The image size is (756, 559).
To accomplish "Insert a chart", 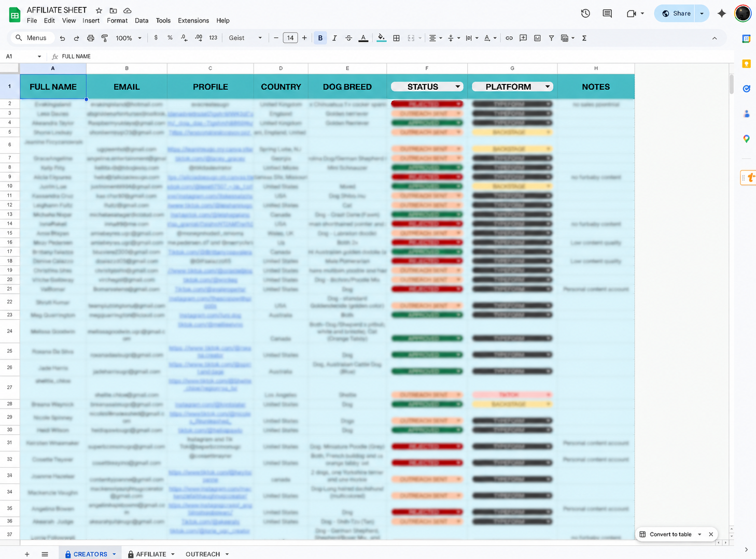I will (x=537, y=38).
